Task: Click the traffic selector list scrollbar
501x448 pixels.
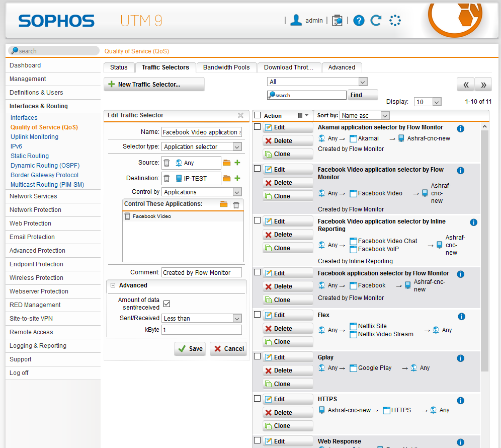Action: point(484,250)
